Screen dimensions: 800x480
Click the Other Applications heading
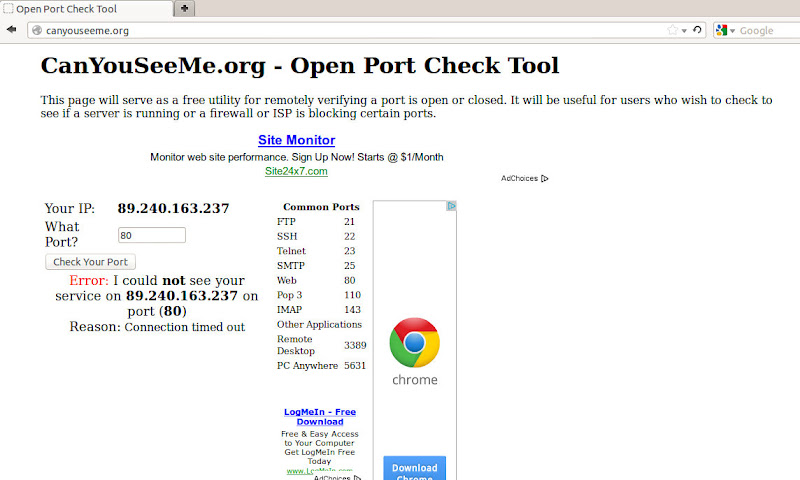tap(319, 324)
